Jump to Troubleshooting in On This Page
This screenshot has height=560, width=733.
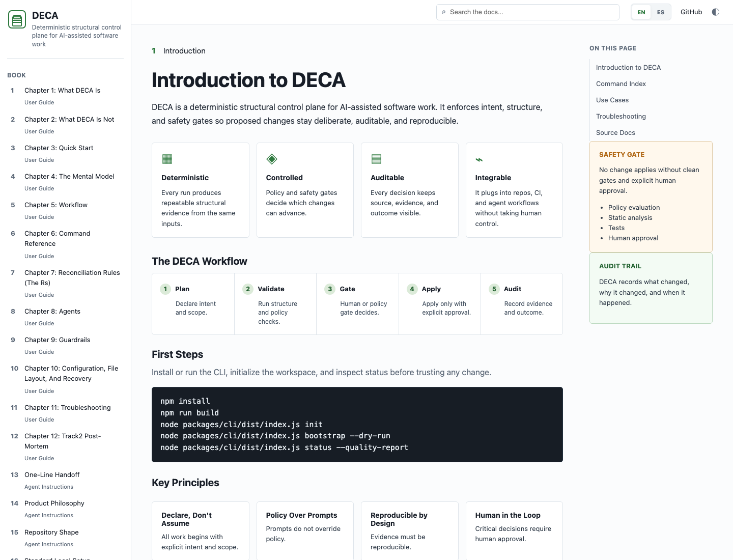pyautogui.click(x=621, y=116)
